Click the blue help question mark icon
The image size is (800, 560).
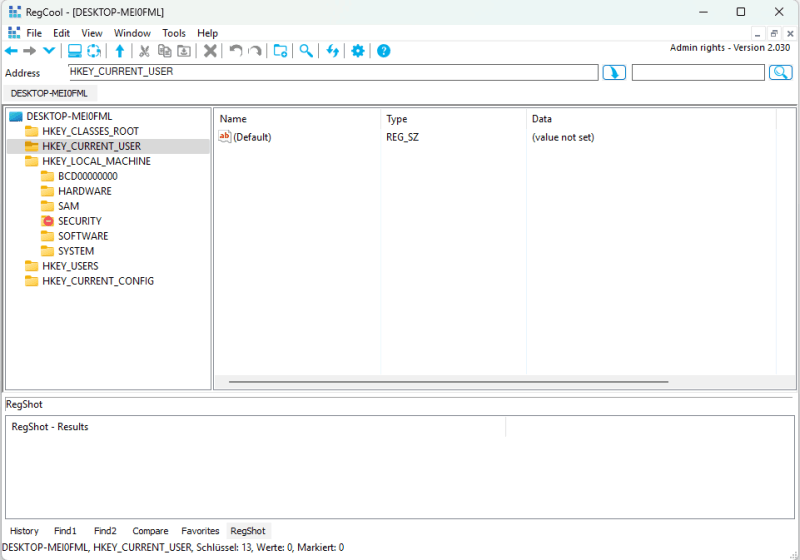(x=383, y=51)
